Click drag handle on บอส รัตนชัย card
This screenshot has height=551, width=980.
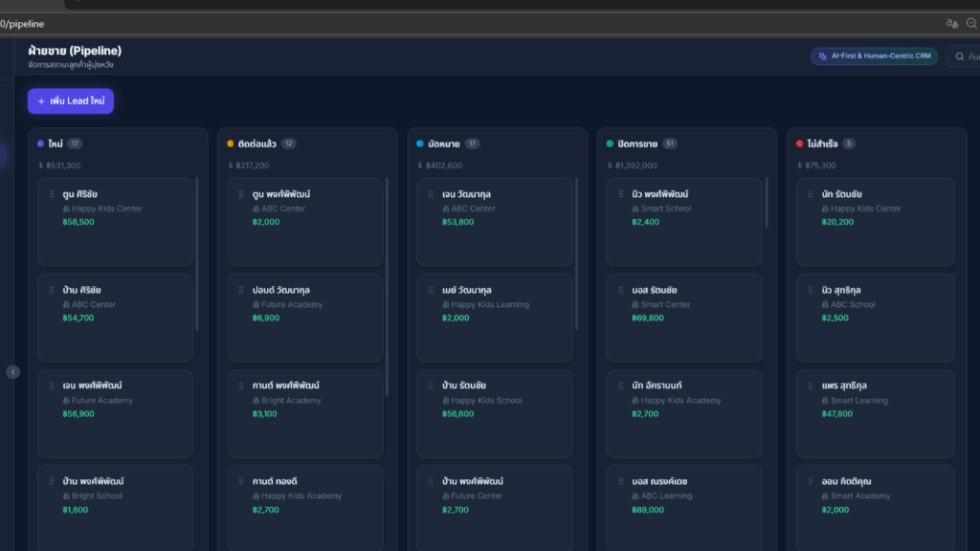pyautogui.click(x=621, y=290)
